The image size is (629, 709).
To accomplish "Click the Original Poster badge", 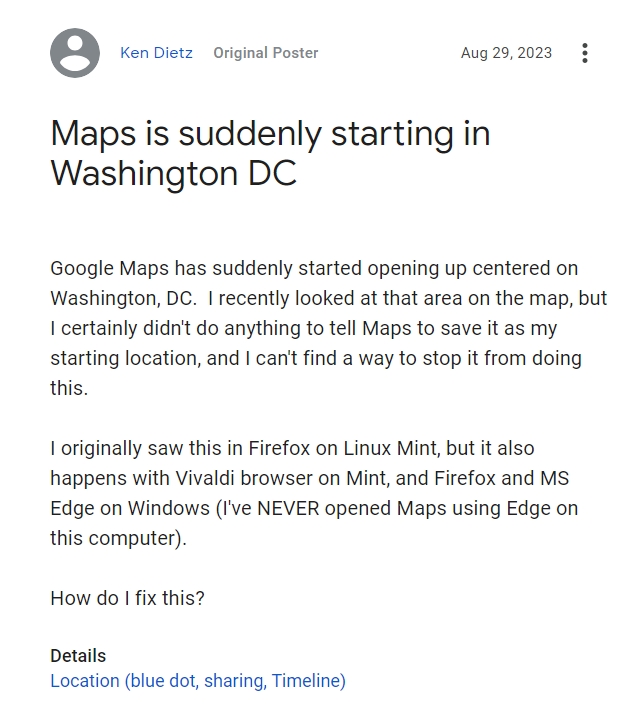I will [x=266, y=53].
